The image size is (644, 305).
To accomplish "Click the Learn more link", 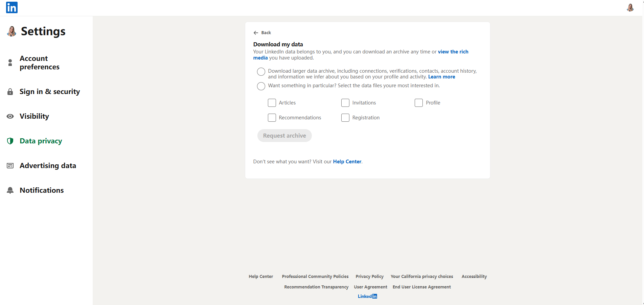I will (441, 77).
